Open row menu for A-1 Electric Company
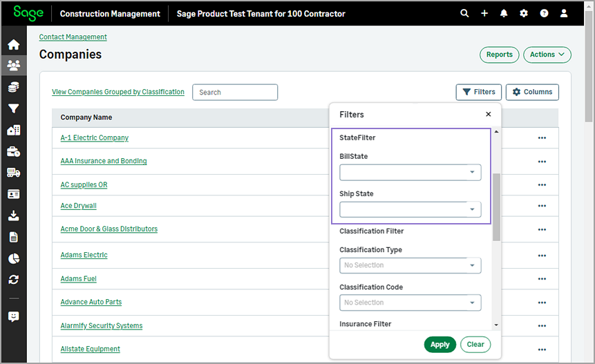595x364 pixels. click(x=542, y=138)
